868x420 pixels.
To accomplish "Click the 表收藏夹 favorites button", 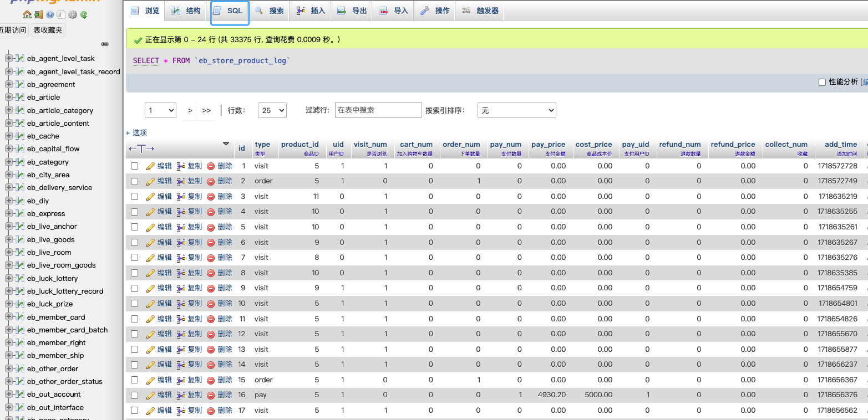I will (x=48, y=30).
